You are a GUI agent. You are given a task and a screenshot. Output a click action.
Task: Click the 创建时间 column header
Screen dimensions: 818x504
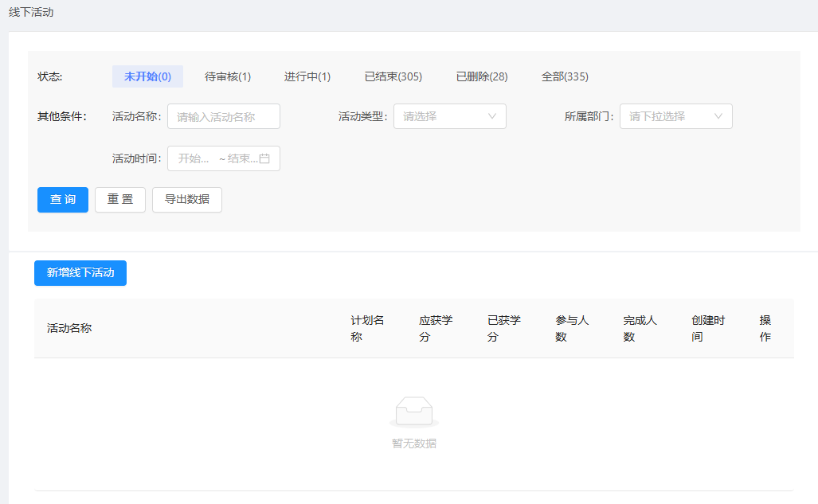pyautogui.click(x=708, y=328)
